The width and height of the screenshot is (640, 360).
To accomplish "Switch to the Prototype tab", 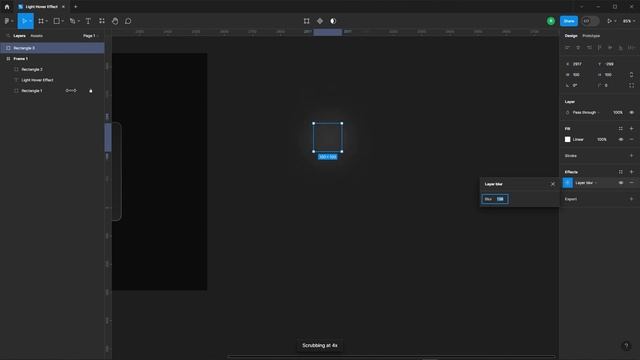I will point(591,36).
